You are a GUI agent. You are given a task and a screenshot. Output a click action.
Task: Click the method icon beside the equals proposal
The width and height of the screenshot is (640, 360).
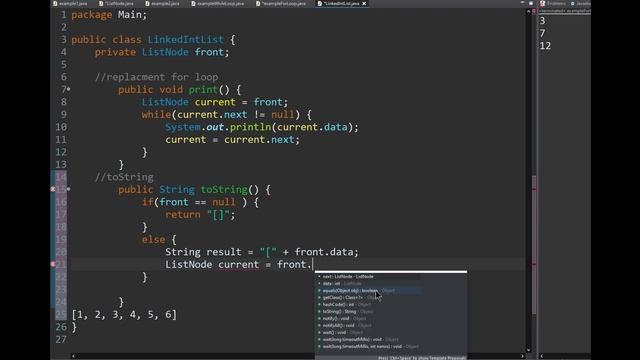tap(319, 291)
